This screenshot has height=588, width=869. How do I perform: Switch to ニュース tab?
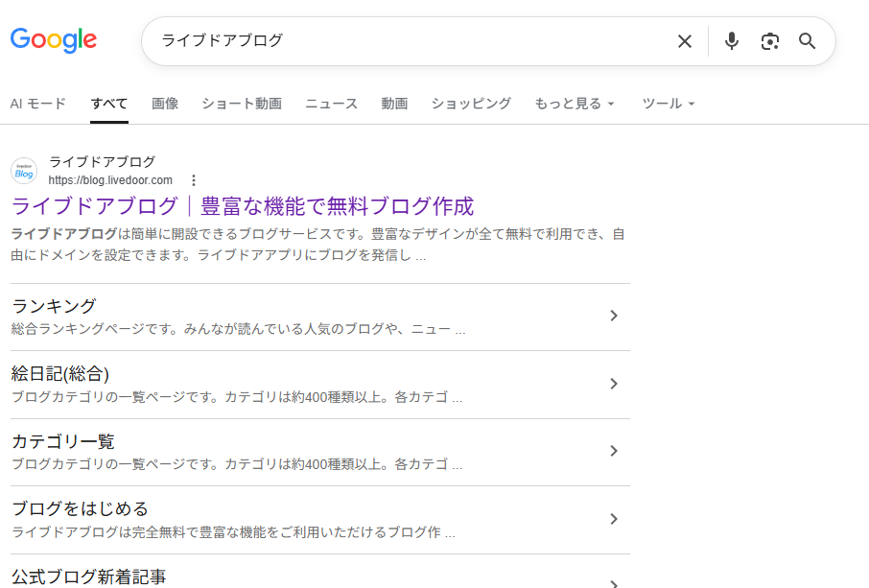(332, 104)
